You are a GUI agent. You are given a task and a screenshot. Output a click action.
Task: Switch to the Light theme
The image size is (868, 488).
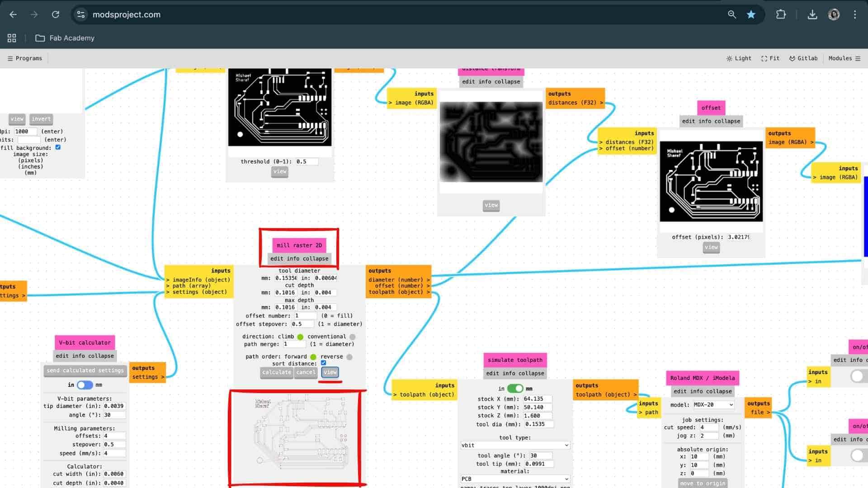point(739,58)
